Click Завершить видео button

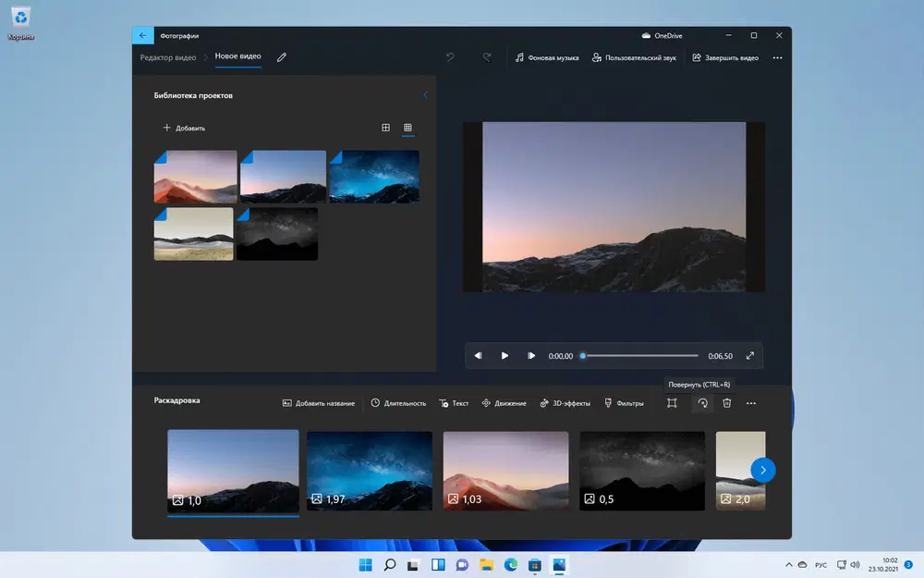(725, 57)
